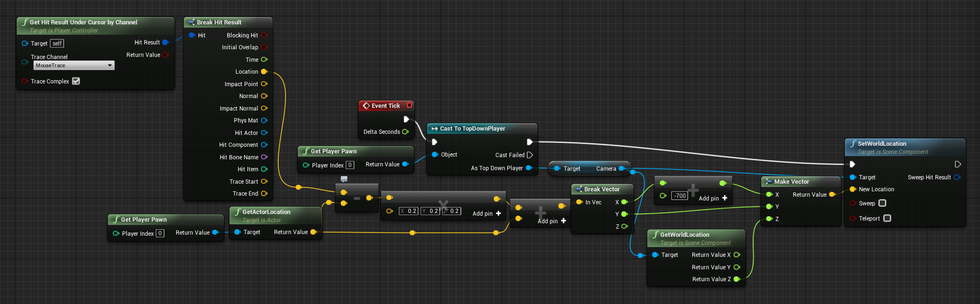The width and height of the screenshot is (980, 304).
Task: Edit Player Index of lower Get Player Pawn
Action: pyautogui.click(x=160, y=234)
